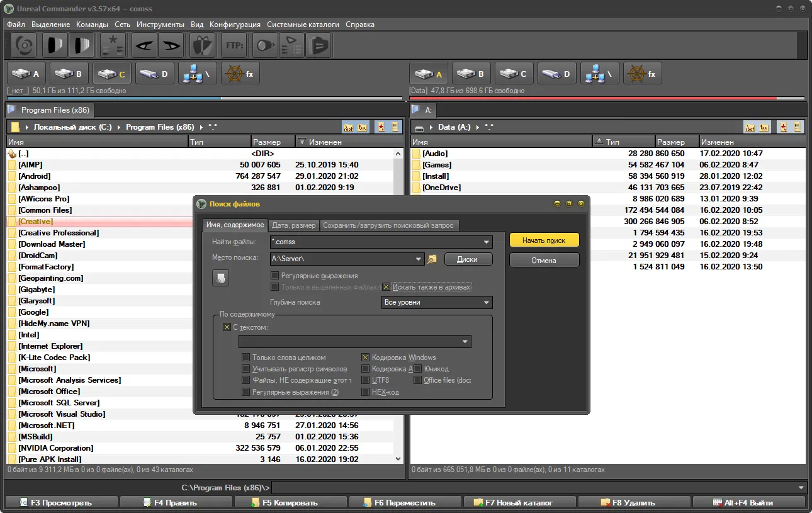Image resolution: width=812 pixels, height=513 pixels.
Task: Sort left panel by Размер column
Action: coord(273,142)
